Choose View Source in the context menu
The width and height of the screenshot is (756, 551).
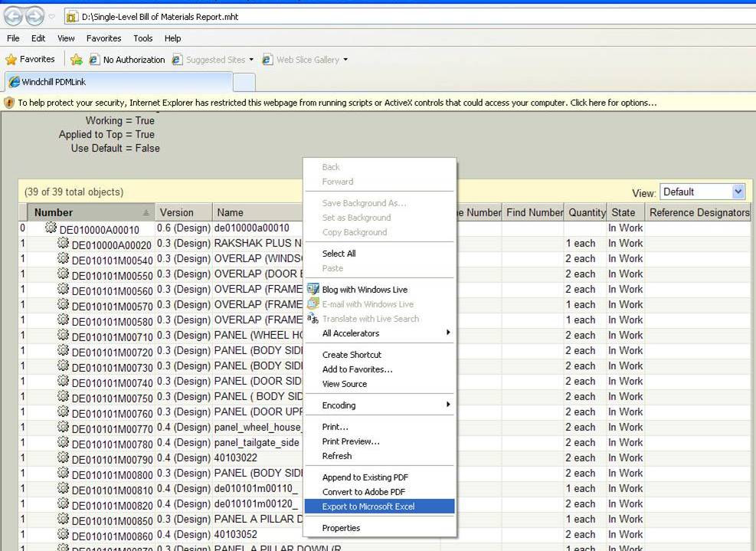click(380, 384)
